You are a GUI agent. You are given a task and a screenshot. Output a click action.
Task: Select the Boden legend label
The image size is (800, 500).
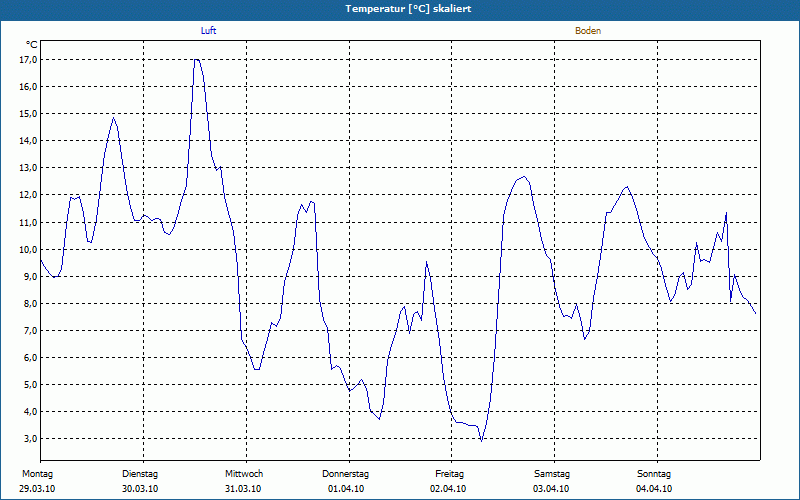click(x=588, y=31)
